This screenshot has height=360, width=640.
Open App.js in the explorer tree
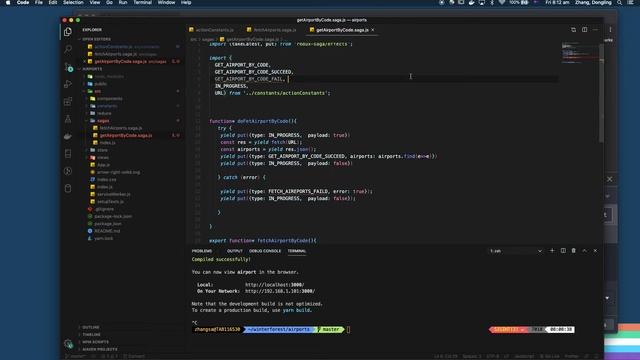pos(103,164)
